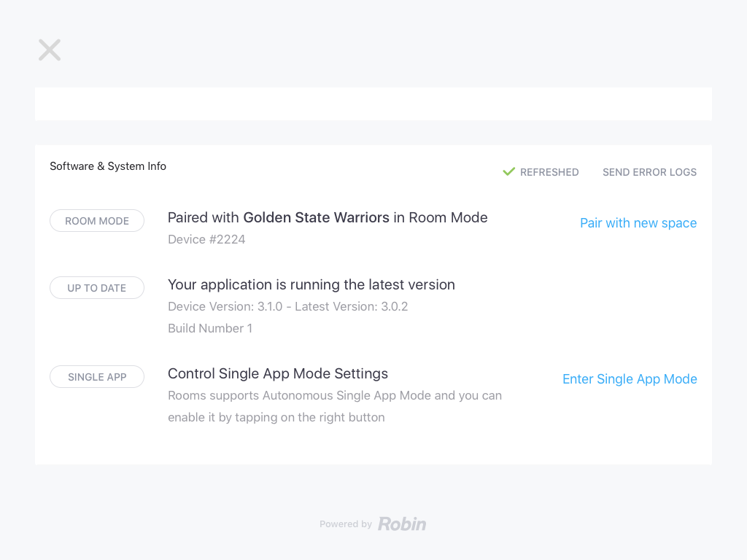Click the Software & System Info heading

108,166
